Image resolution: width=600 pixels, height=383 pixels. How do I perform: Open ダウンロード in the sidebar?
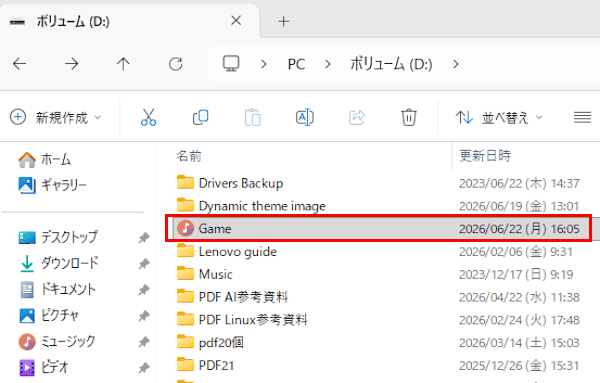59,263
